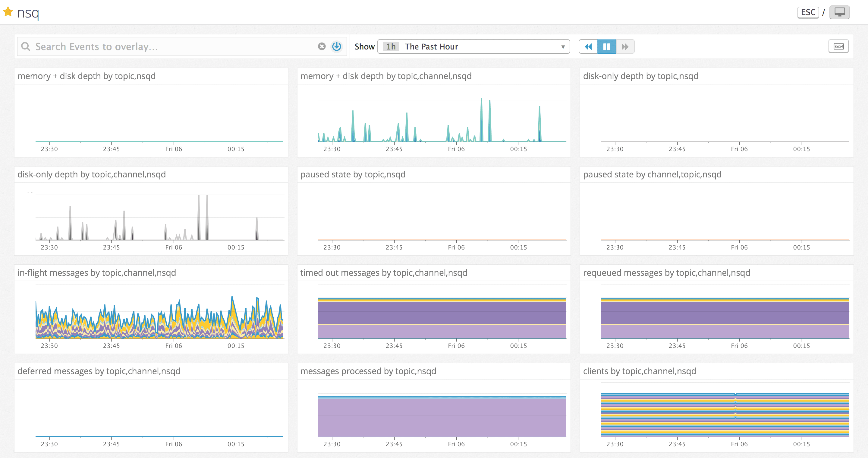Click the Show label text
The height and width of the screenshot is (458, 868).
[x=365, y=46]
